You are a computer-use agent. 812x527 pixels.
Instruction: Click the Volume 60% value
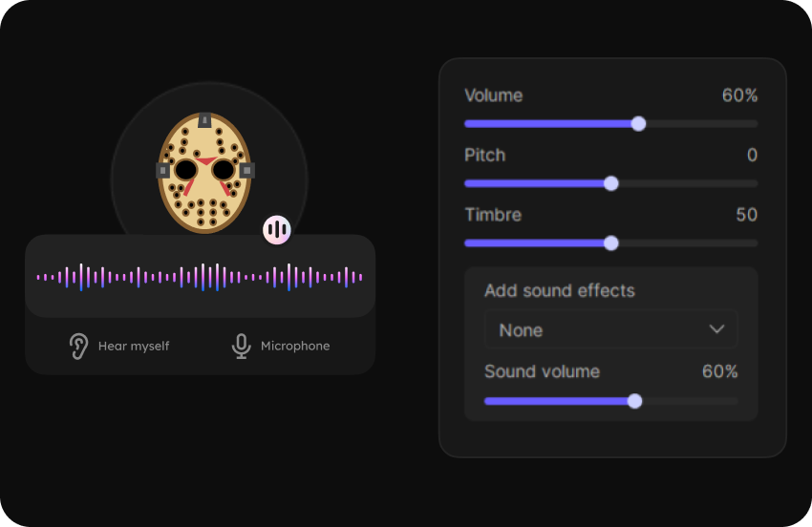[739, 95]
